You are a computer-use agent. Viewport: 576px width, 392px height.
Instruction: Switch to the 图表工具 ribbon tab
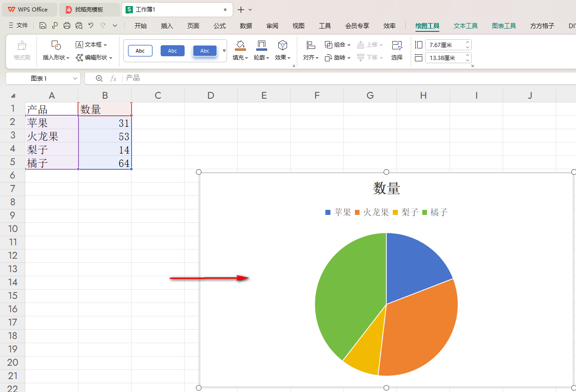[504, 26]
